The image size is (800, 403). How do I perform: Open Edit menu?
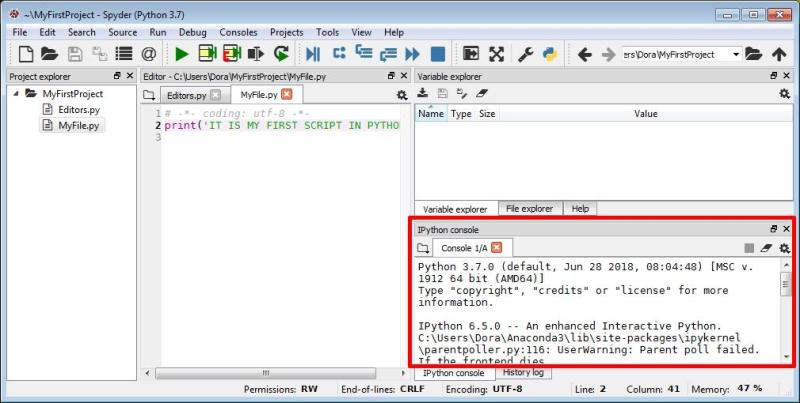(x=47, y=32)
